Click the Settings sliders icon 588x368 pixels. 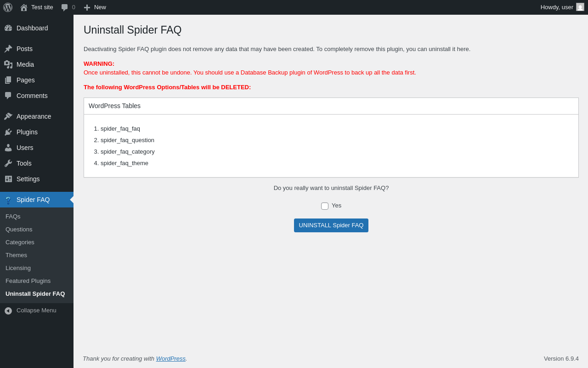pos(8,179)
